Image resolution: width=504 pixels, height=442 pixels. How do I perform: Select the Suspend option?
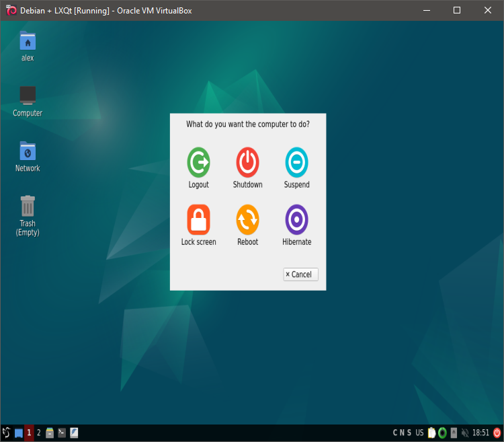click(x=296, y=162)
